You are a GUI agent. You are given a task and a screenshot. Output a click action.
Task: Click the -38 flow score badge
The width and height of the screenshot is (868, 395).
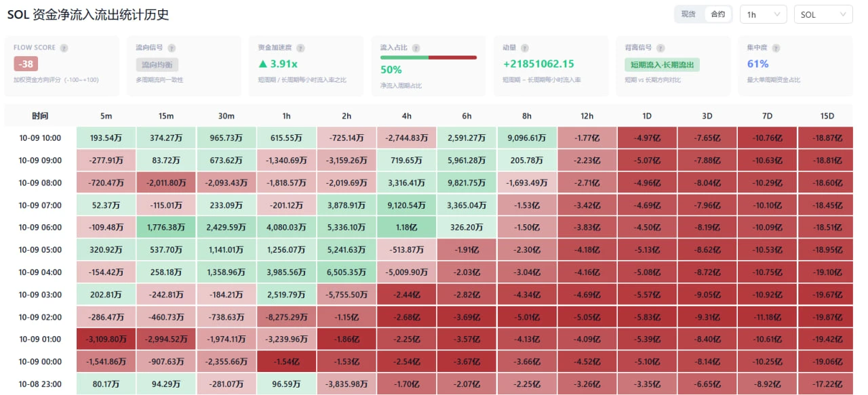(x=26, y=64)
